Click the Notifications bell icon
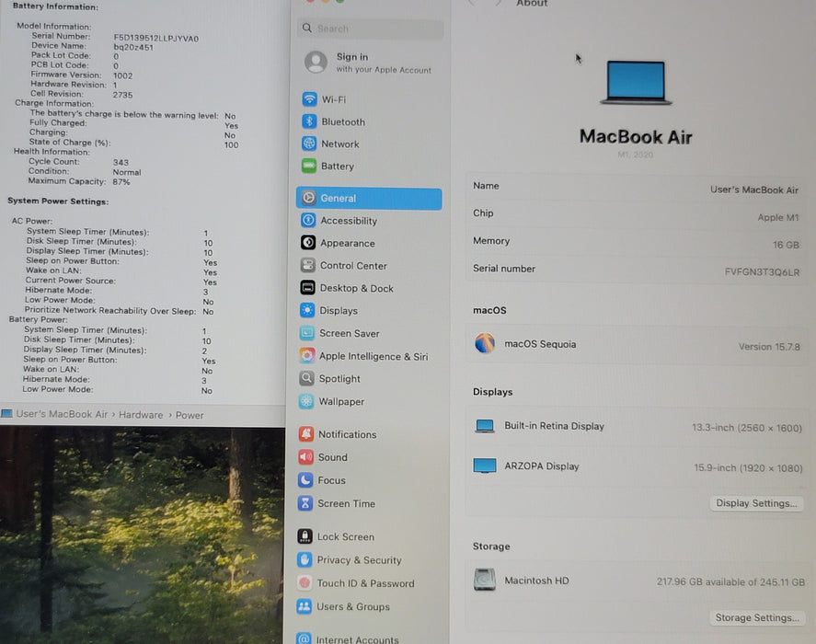This screenshot has height=644, width=816. (306, 433)
